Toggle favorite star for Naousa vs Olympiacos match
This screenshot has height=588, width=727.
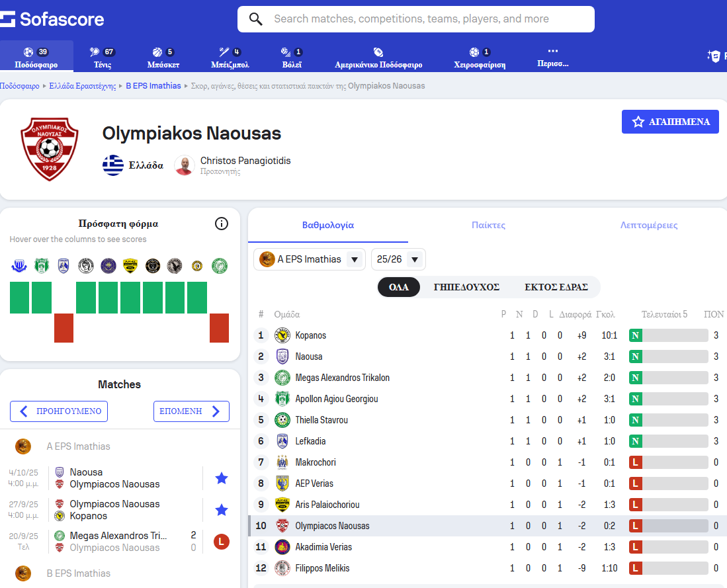pyautogui.click(x=222, y=478)
